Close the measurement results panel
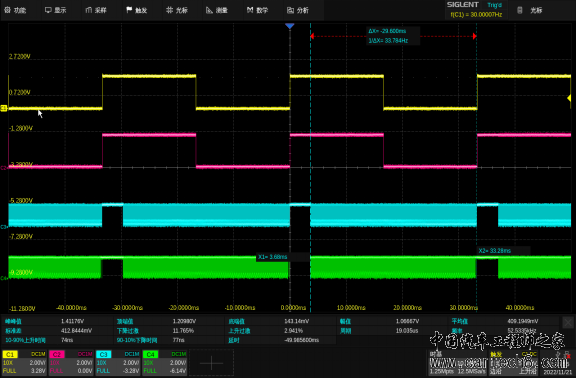Image resolution: width=576 pixels, height=378 pixels. [568, 323]
